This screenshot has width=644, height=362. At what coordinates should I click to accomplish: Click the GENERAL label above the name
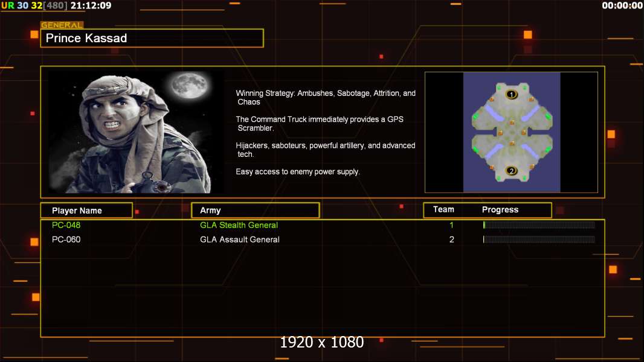[62, 25]
